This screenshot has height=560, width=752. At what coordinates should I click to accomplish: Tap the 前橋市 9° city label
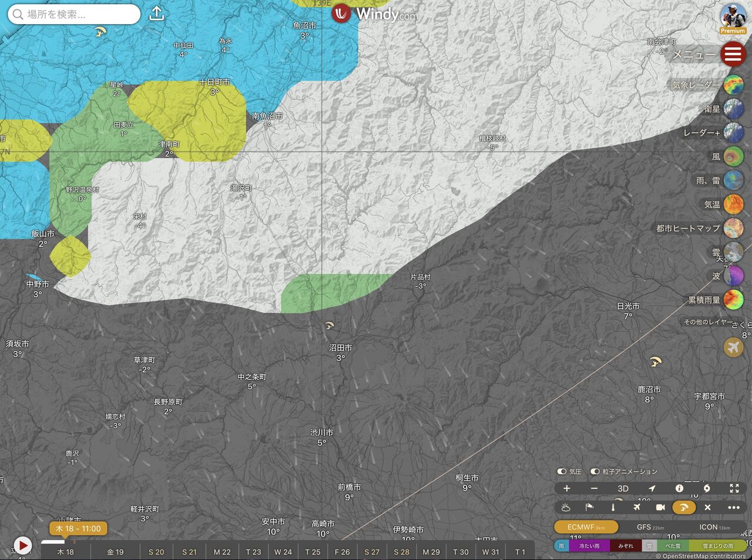click(x=350, y=492)
